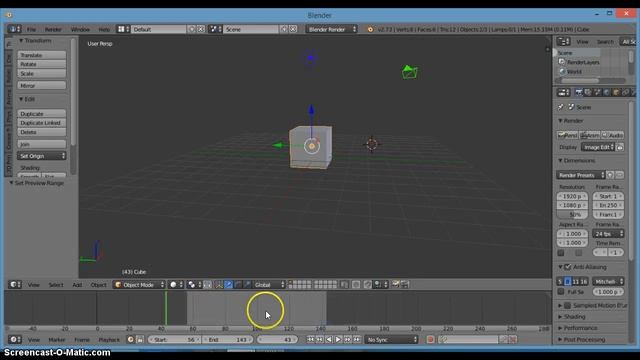Play animation in reverse
640x360 pixels.
point(329,340)
